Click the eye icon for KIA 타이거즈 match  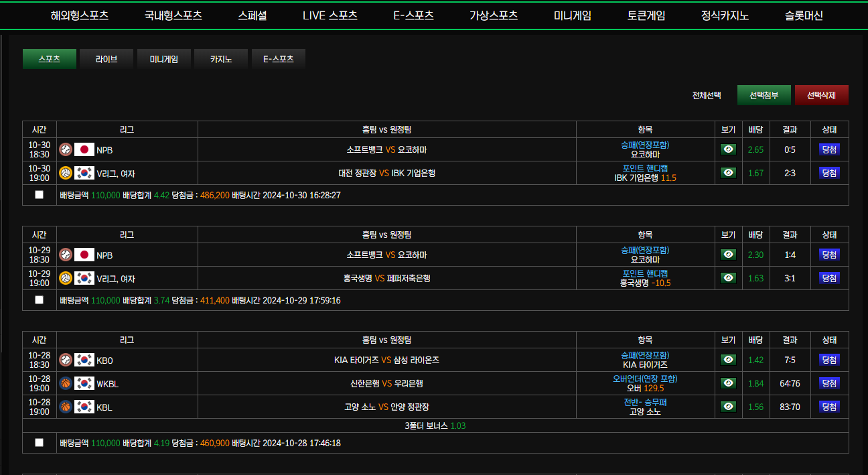(728, 360)
